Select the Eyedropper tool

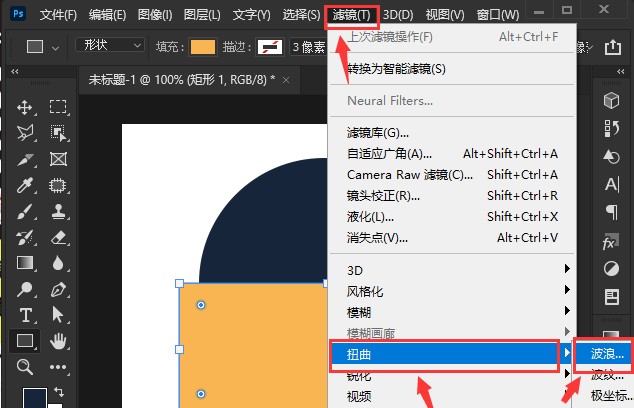[x=26, y=185]
